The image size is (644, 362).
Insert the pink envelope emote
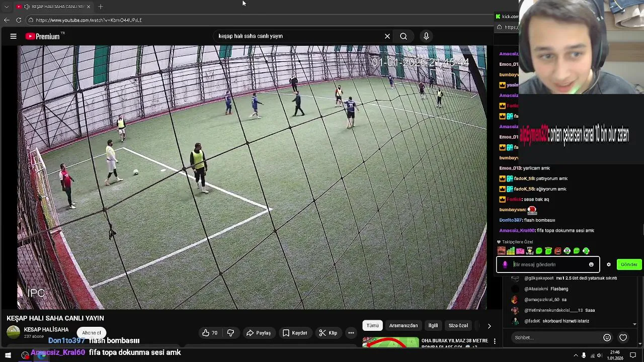click(x=520, y=251)
